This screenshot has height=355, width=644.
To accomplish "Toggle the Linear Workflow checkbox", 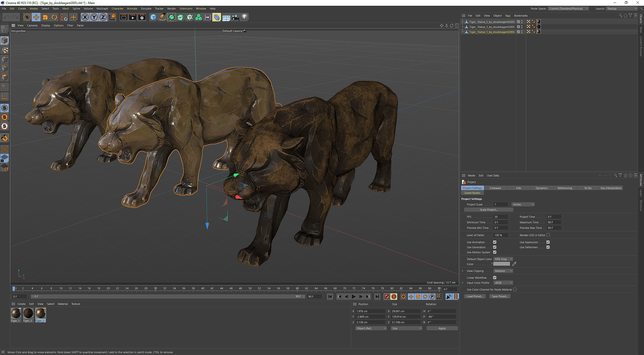I will (495, 278).
